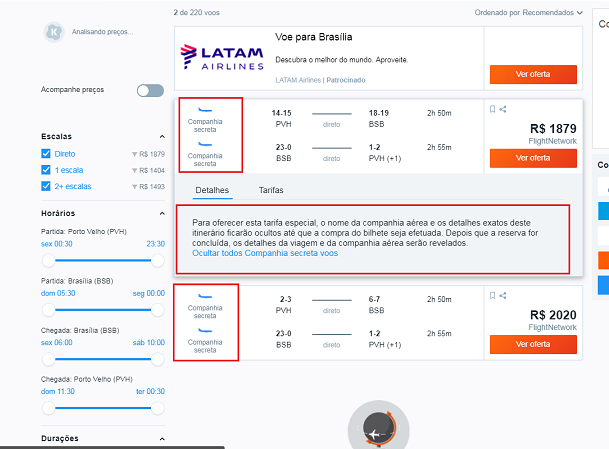Click Ocultar todos Companhia secreta voos link
Viewport: 609px width, 449px height.
tap(265, 253)
